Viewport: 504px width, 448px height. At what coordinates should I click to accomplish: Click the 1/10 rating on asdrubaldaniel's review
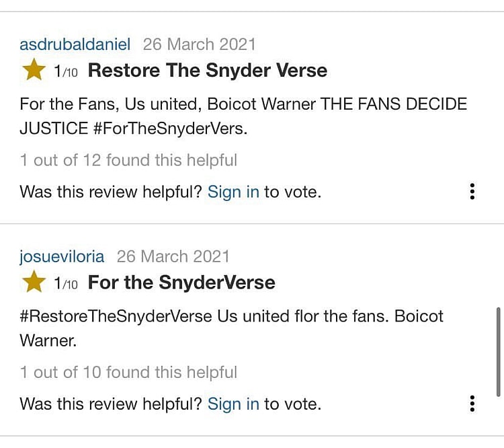[x=66, y=71]
